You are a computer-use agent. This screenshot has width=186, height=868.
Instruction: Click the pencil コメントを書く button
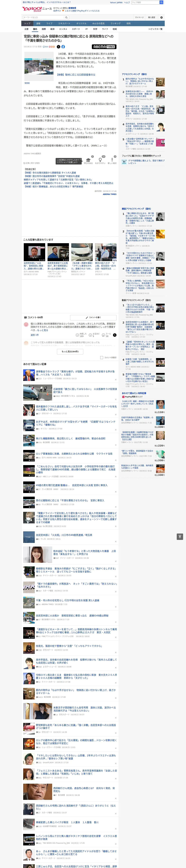93,317
